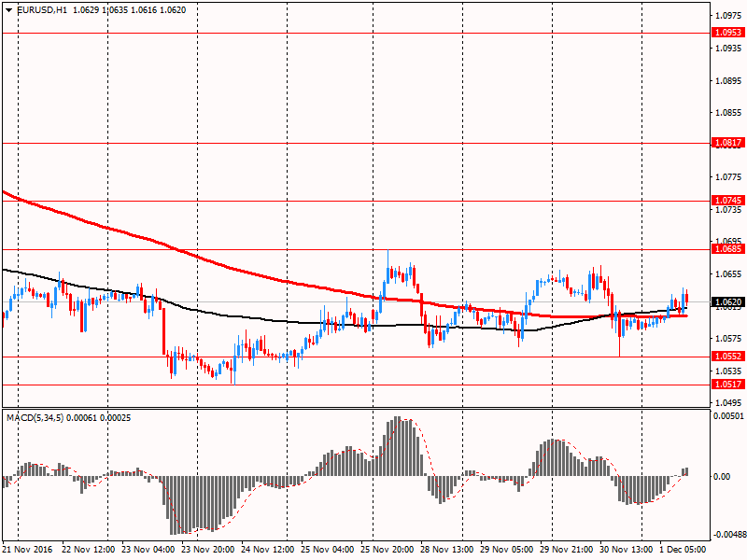Select the 1.0685 red price level label
Image resolution: width=747 pixels, height=560 pixels.
pos(728,249)
